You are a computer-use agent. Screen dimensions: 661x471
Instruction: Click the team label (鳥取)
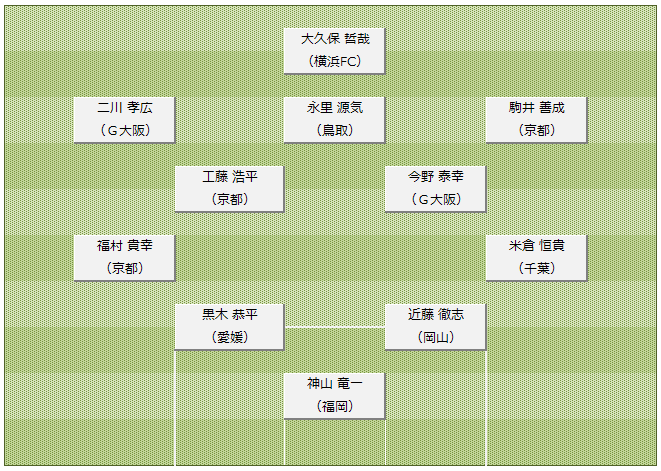(x=335, y=130)
